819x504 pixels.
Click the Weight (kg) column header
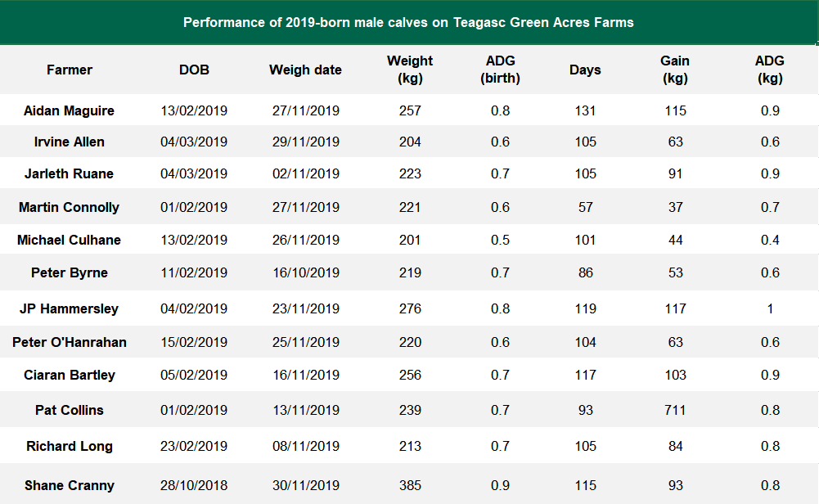tap(410, 70)
